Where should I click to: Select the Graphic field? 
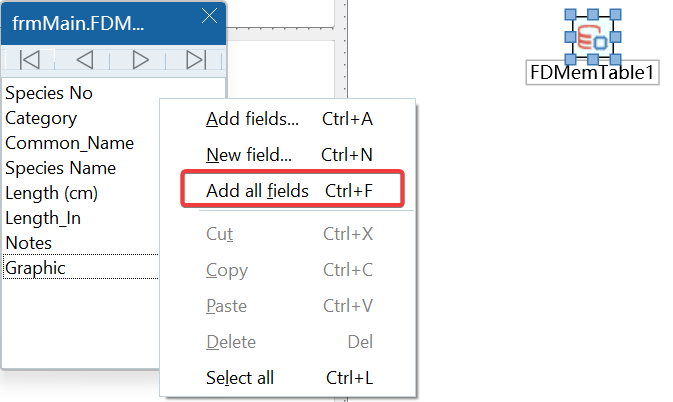click(x=35, y=268)
